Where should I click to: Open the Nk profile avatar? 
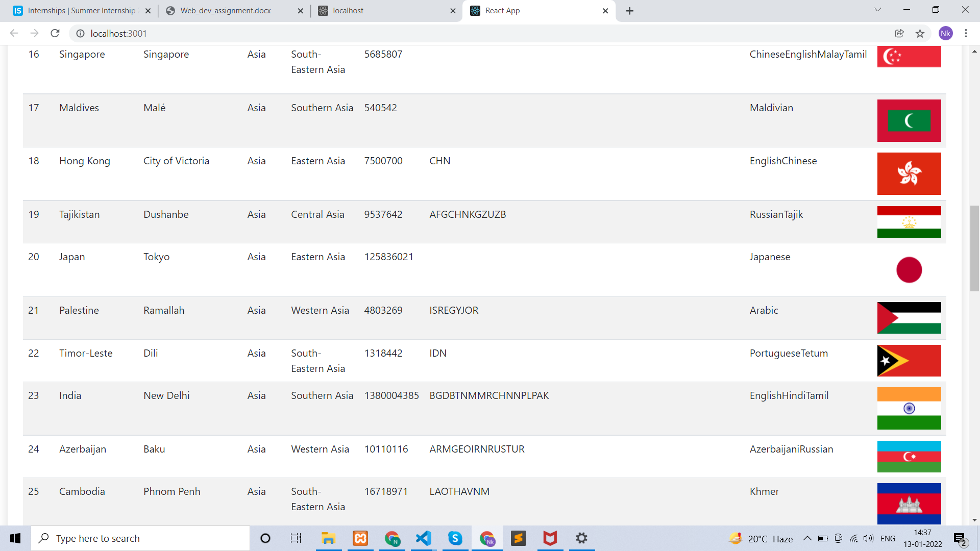[x=945, y=33]
